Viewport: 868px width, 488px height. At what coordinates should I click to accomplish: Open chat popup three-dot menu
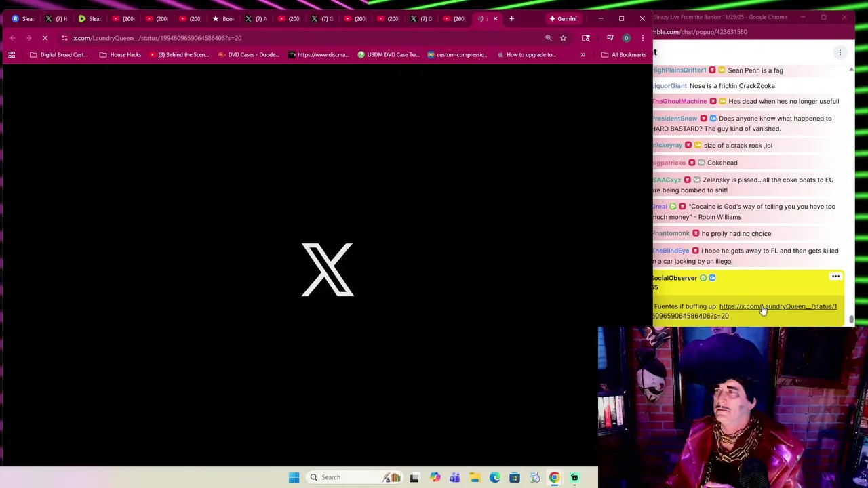coord(840,52)
